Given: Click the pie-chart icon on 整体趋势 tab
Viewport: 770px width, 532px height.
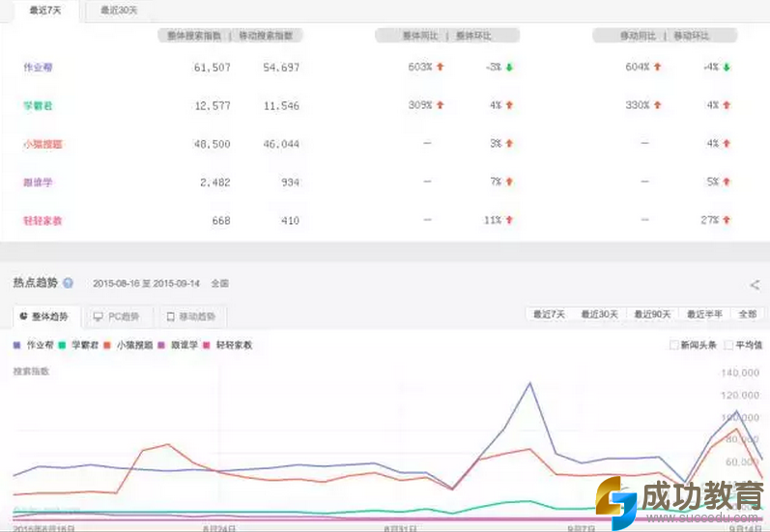Looking at the screenshot, I should click(x=23, y=316).
